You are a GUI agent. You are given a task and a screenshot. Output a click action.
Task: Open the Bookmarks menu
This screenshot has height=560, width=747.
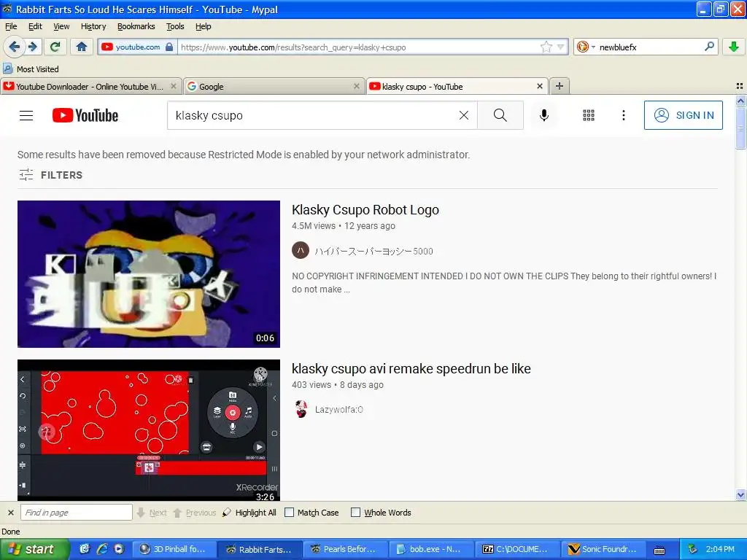[x=136, y=26]
